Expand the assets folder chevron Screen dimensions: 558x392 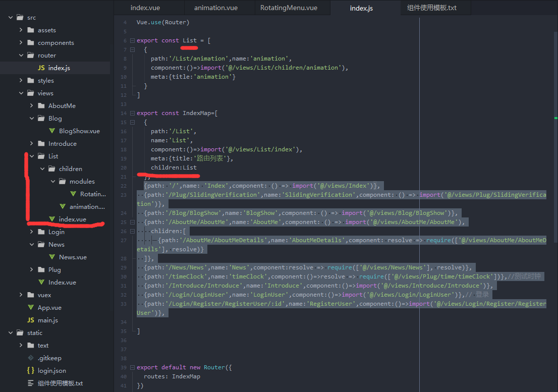21,30
